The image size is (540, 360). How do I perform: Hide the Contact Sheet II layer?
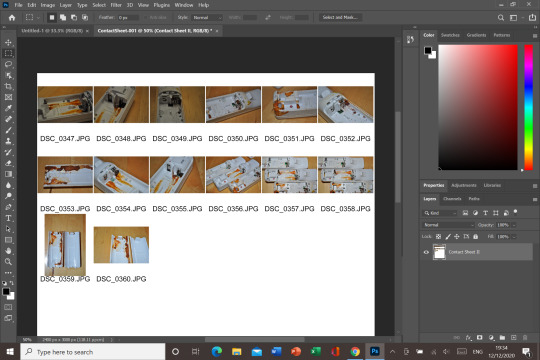tap(426, 252)
